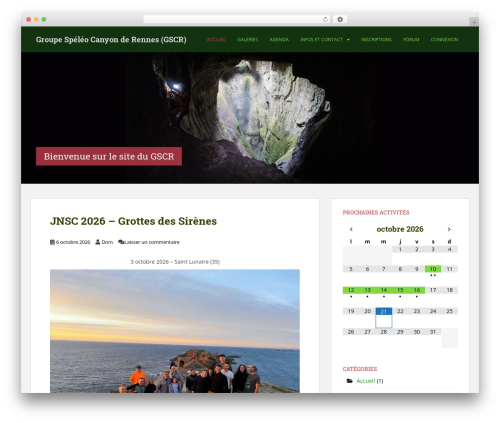The width and height of the screenshot is (500, 423).
Task: Select October 14 in calendar
Action: (x=384, y=290)
